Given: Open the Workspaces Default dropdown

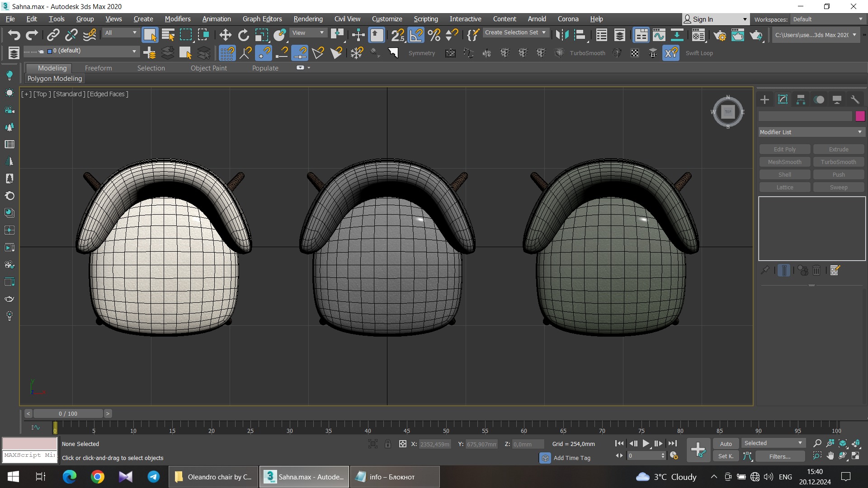Looking at the screenshot, I should 827,19.
